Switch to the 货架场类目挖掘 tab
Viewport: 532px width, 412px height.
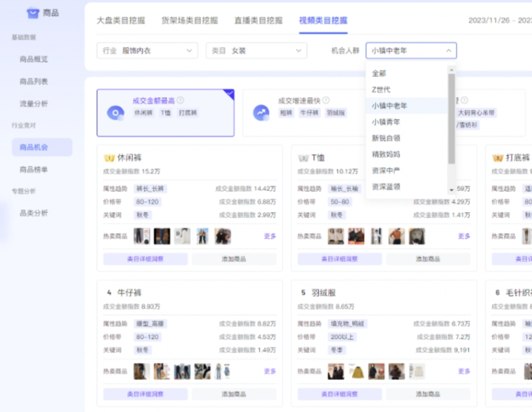point(190,20)
